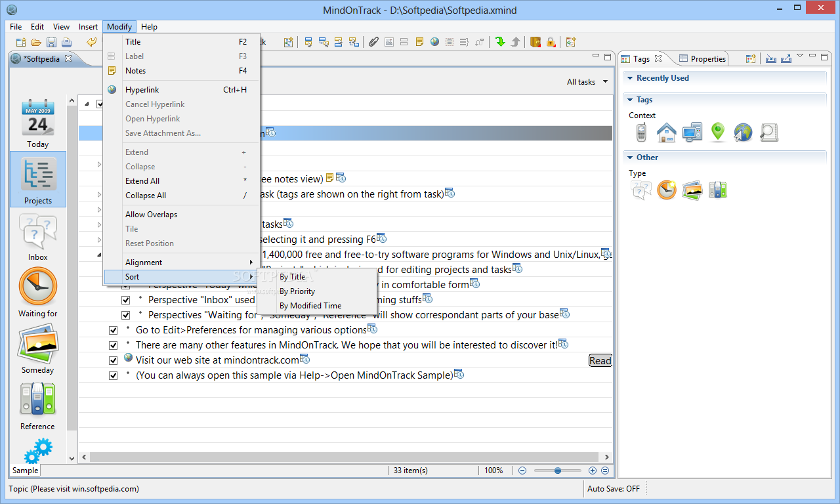Click the yellow Notes toolbar icon
This screenshot has height=504, width=840.
coord(419,42)
